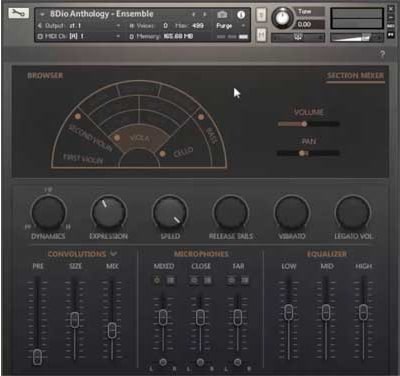The width and height of the screenshot is (400, 376).
Task: Click the Dynamics knob
Action: (49, 213)
